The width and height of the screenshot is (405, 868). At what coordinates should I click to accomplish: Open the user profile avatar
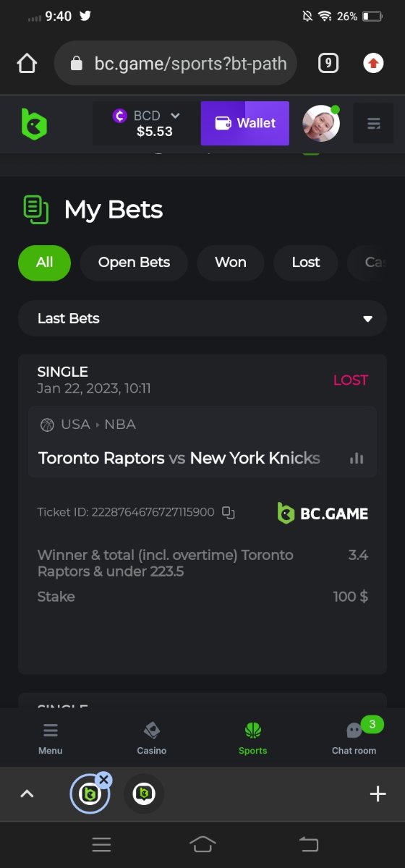coord(321,123)
